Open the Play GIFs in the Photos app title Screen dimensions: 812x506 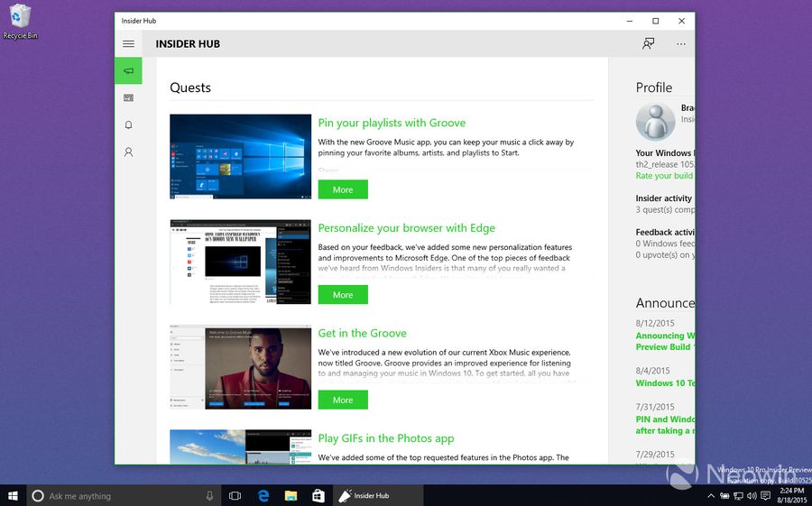(386, 438)
